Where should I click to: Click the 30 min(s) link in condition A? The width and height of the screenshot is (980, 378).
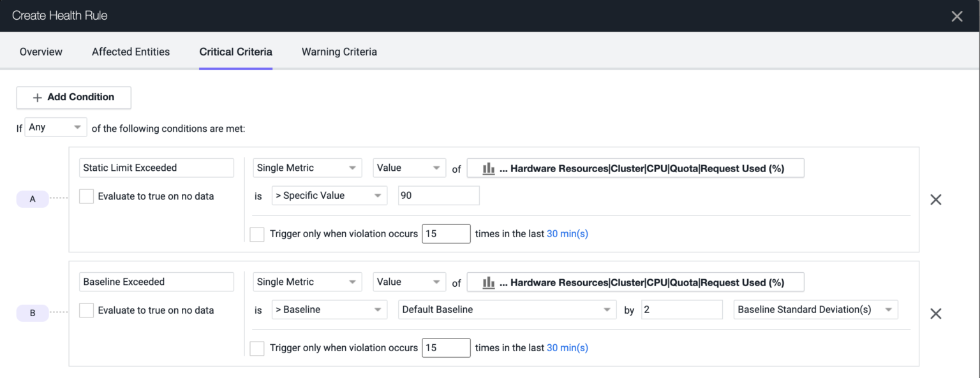[567, 234]
